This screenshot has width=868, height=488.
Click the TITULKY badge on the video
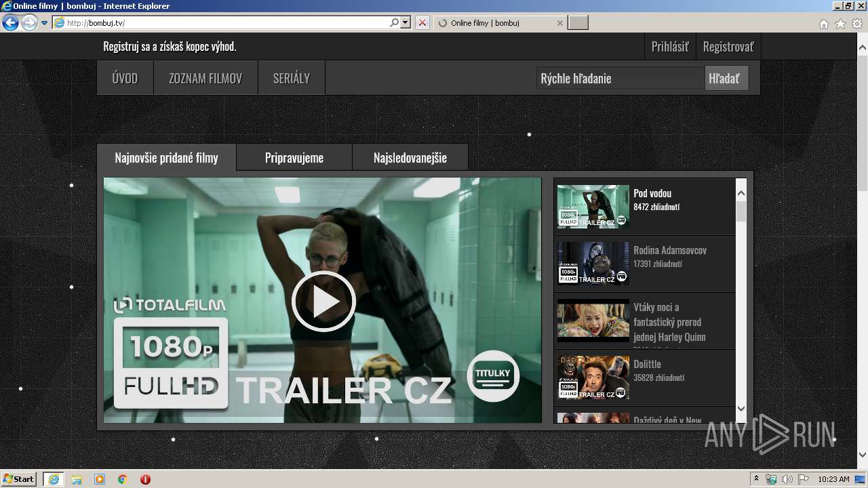[493, 376]
